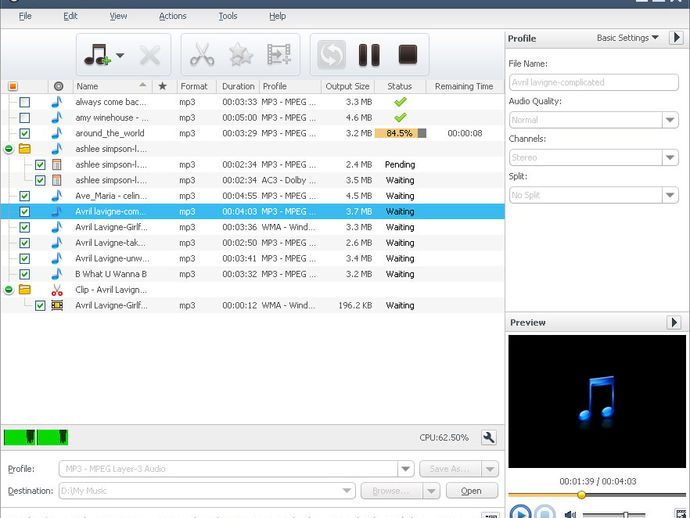Screen dimensions: 690x518
Task: Click the Open destination button
Action: [x=472, y=491]
